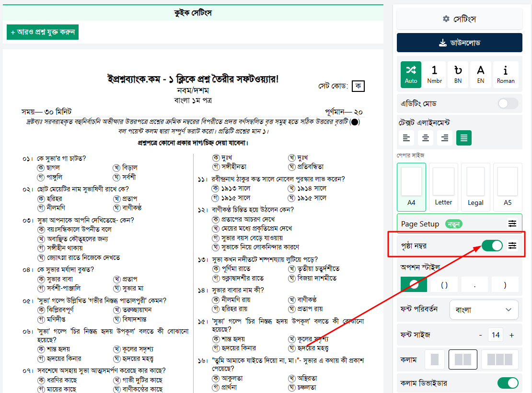Open the font change dropdown showing Bangla
This screenshot has height=393, width=532.
(484, 310)
